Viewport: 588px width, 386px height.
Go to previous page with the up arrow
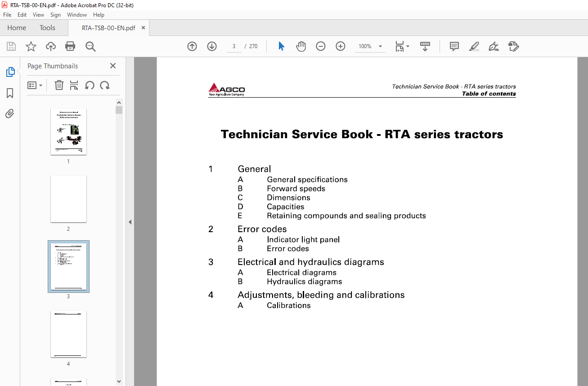192,46
